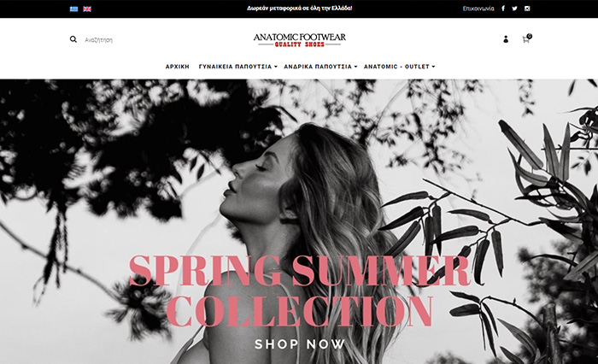Open the Επικοινωνία contact link

click(x=478, y=9)
